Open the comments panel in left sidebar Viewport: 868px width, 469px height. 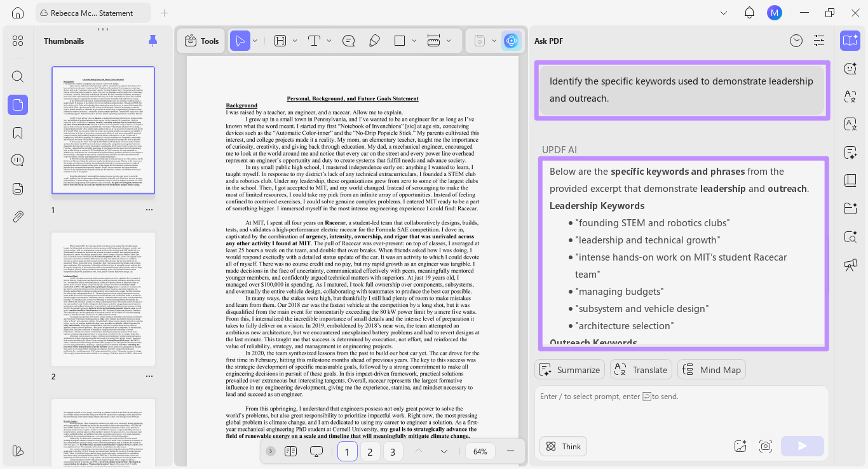click(18, 160)
